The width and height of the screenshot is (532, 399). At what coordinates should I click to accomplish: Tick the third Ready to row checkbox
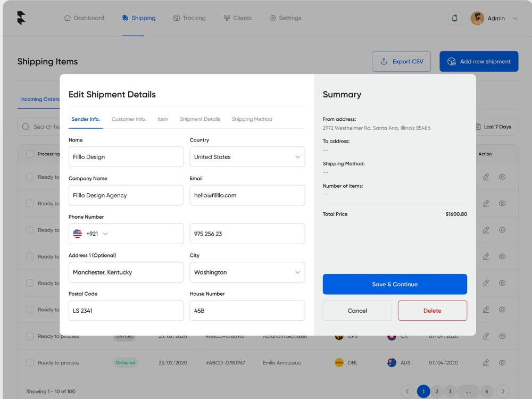[x=30, y=230]
